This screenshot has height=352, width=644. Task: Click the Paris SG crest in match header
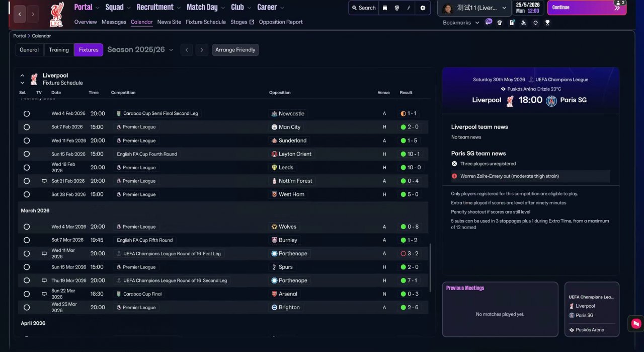pos(551,100)
